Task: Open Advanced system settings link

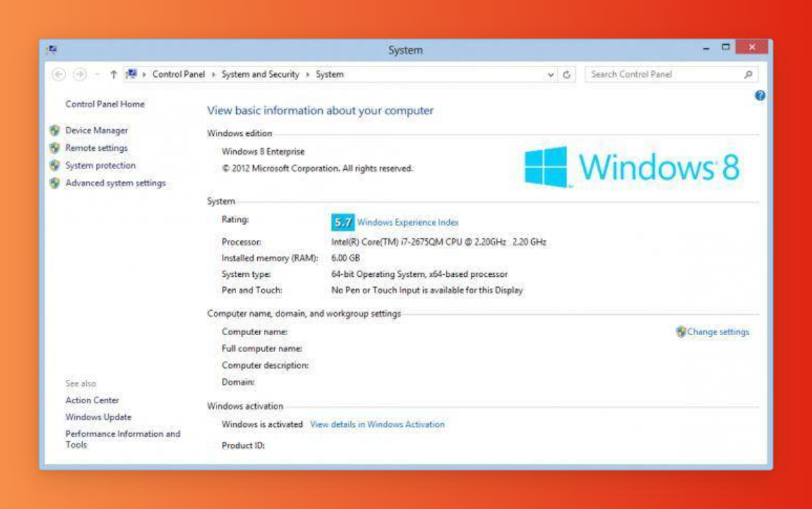Action: pyautogui.click(x=116, y=183)
